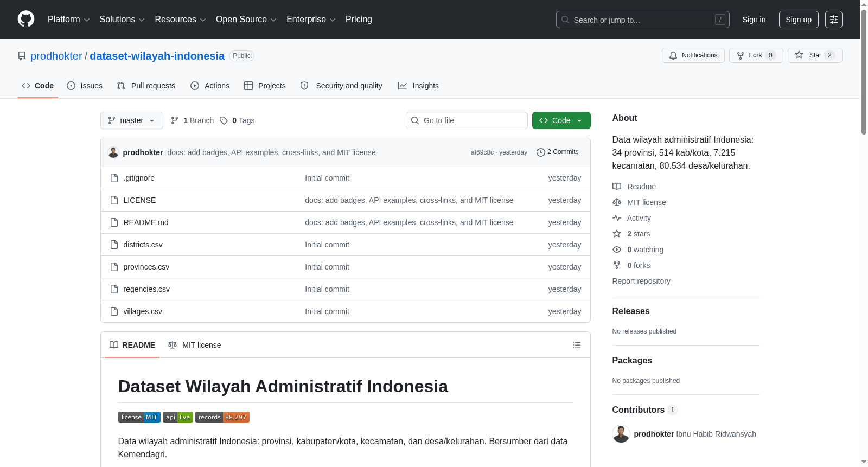Click the Search or jump to field
The width and height of the screenshot is (868, 467).
click(643, 20)
